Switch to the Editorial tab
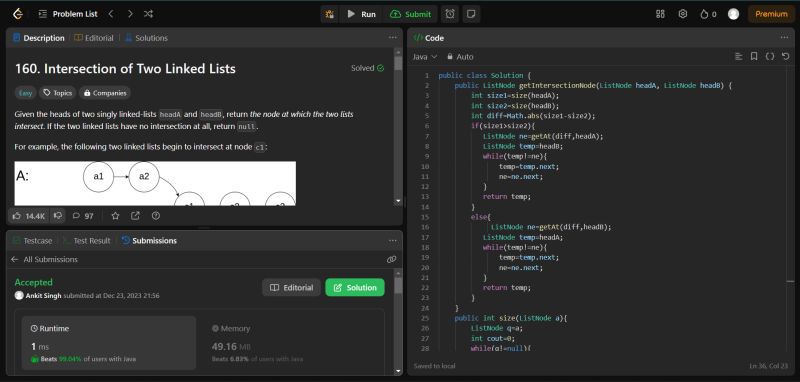 (94, 38)
